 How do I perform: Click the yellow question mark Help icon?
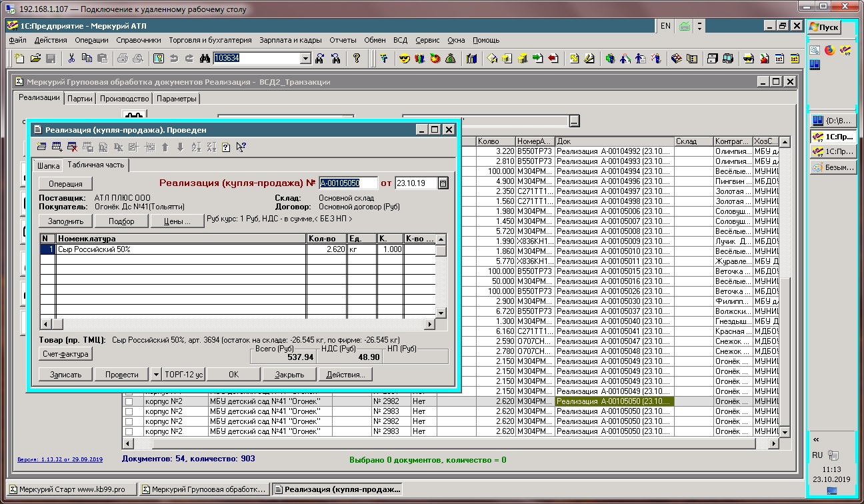[x=357, y=59]
